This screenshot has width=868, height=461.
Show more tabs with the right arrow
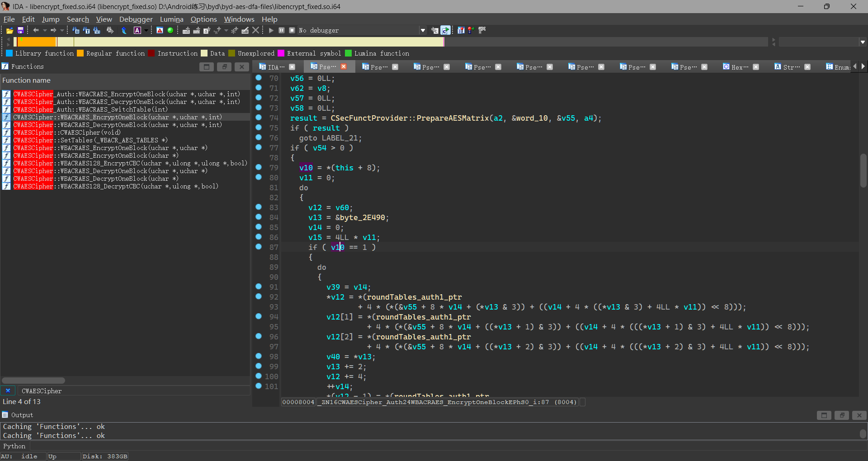tap(863, 66)
